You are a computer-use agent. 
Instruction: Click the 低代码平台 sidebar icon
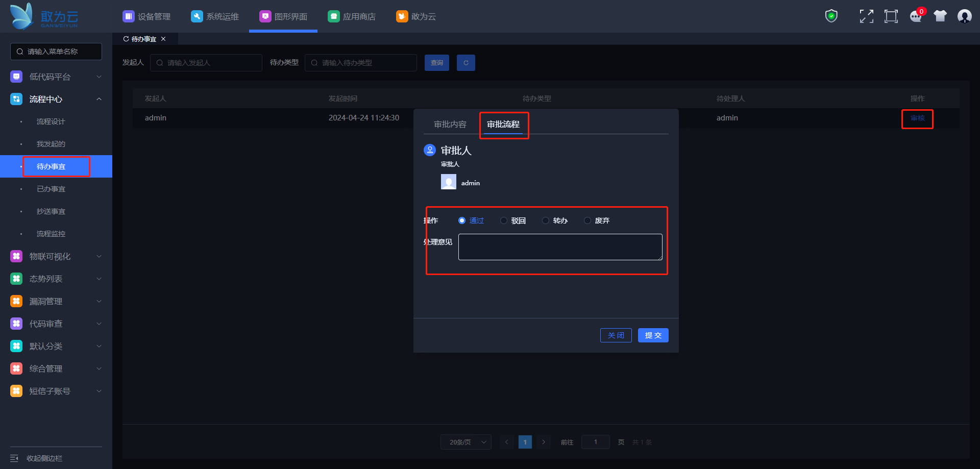[16, 77]
